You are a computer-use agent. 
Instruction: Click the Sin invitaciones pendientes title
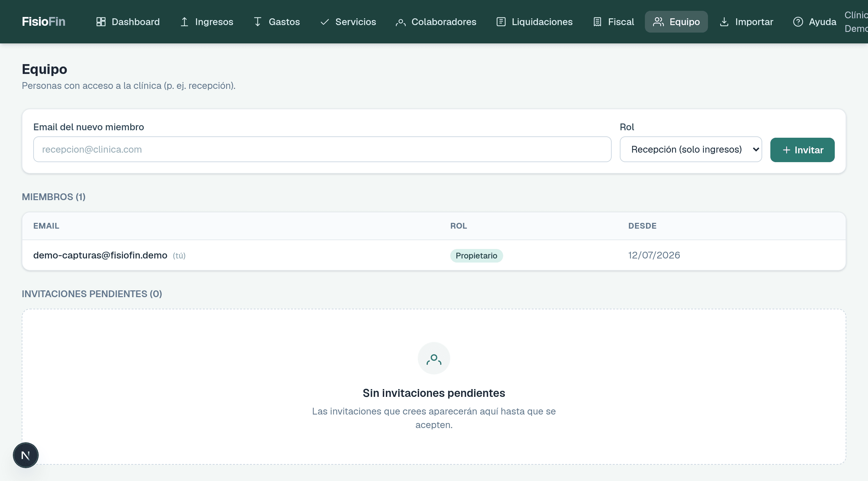pos(434,393)
